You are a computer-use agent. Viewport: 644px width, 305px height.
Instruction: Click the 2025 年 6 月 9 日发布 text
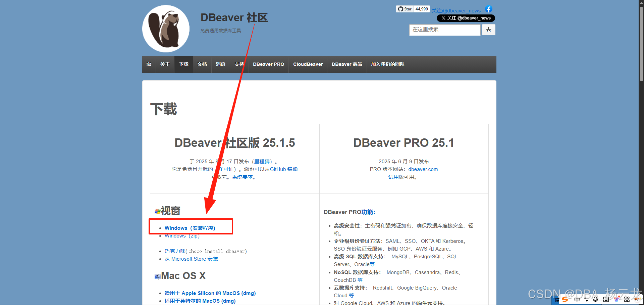pos(404,162)
